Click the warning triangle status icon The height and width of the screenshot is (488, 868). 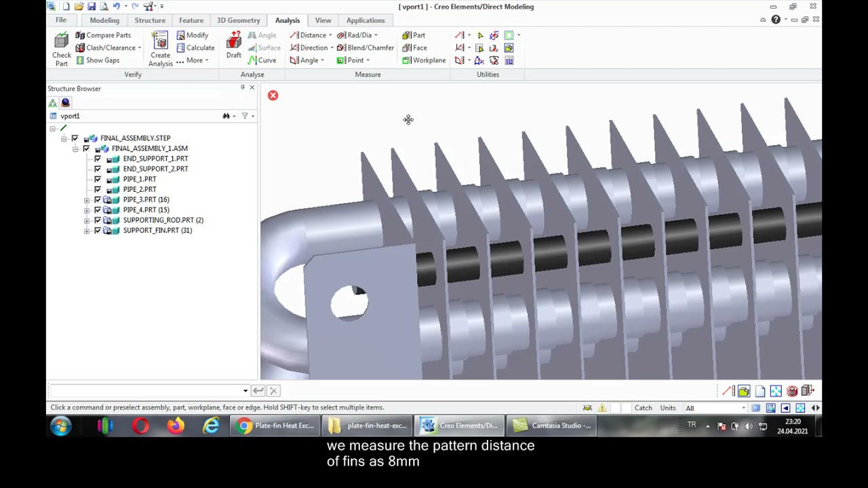601,408
